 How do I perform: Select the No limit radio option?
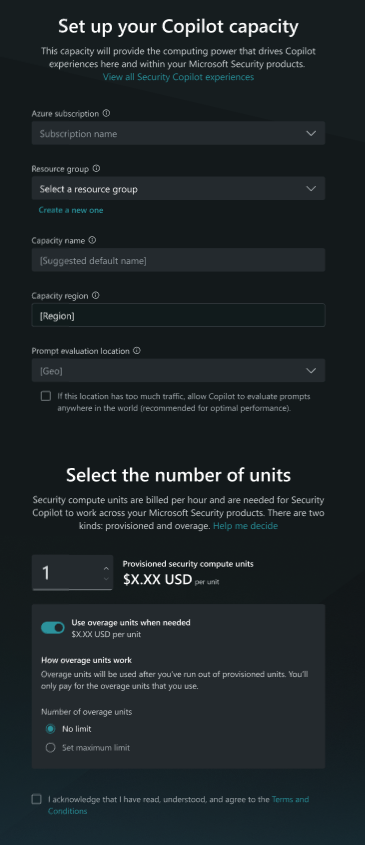pyautogui.click(x=51, y=729)
